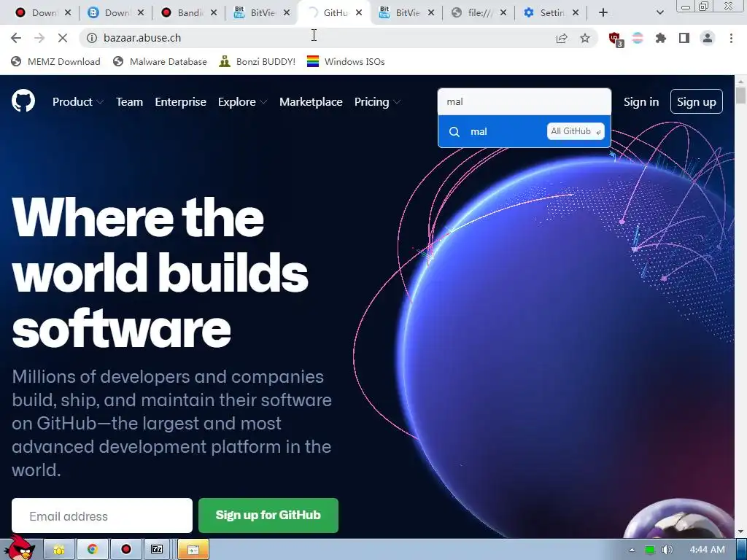Click the Sign up button
Image resolution: width=747 pixels, height=560 pixels.
click(x=697, y=101)
